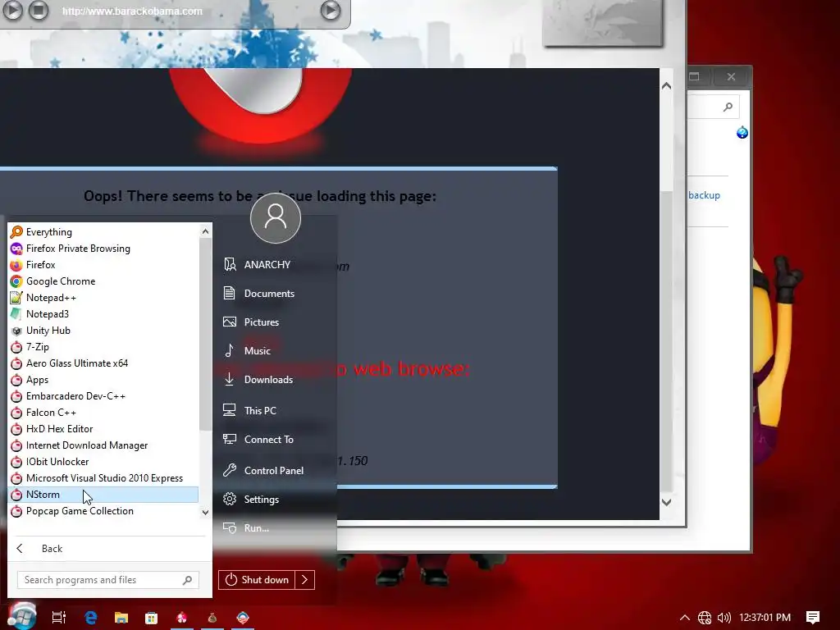The width and height of the screenshot is (840, 630).
Task: Click the go button right of address
Action: 331,10
